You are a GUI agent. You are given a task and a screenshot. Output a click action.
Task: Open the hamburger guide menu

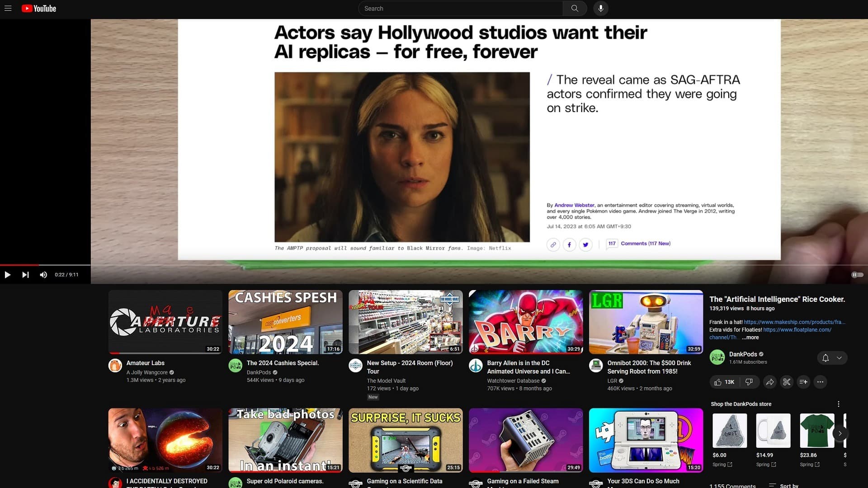pyautogui.click(x=8, y=8)
